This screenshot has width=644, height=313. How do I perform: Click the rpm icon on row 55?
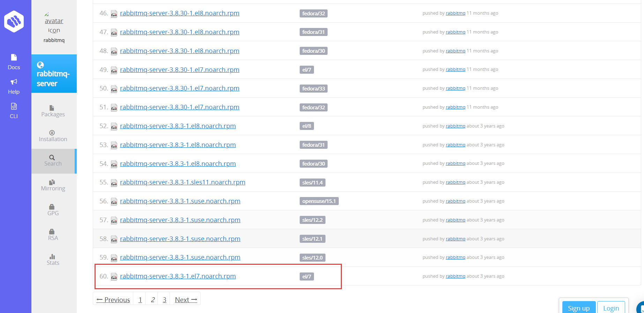coord(114,183)
